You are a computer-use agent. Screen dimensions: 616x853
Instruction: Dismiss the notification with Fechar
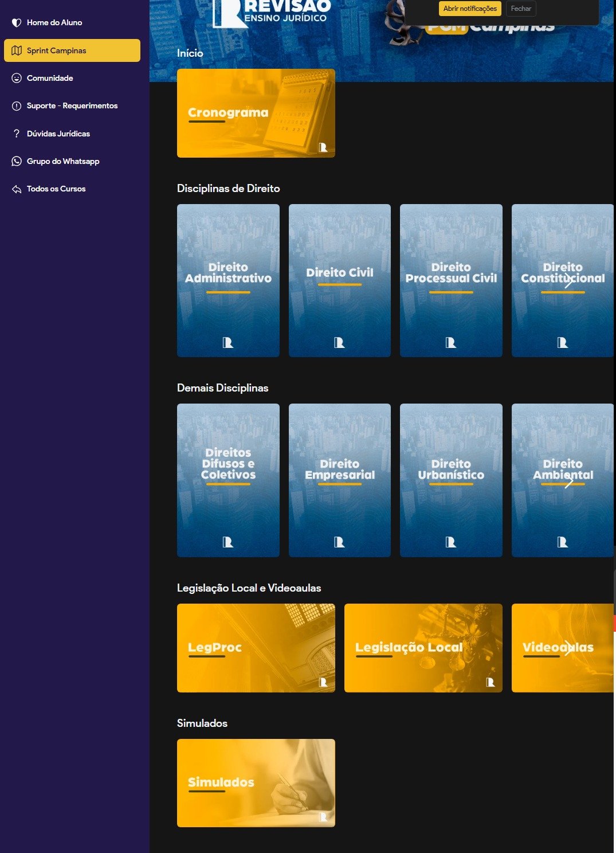coord(521,9)
